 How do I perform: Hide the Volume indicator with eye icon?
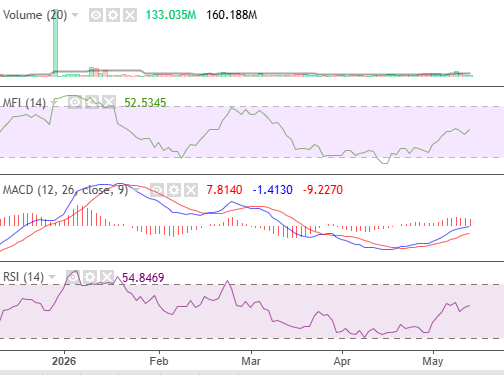(96, 15)
